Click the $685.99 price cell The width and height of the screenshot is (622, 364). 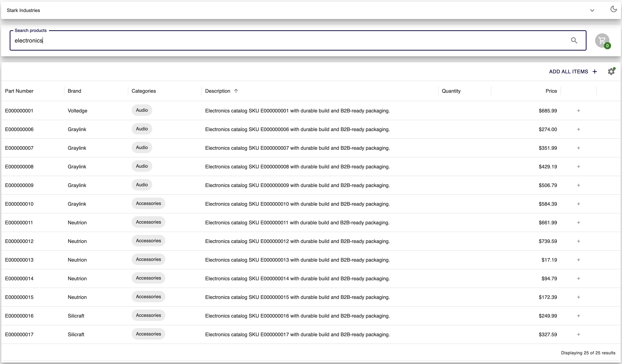pos(548,111)
